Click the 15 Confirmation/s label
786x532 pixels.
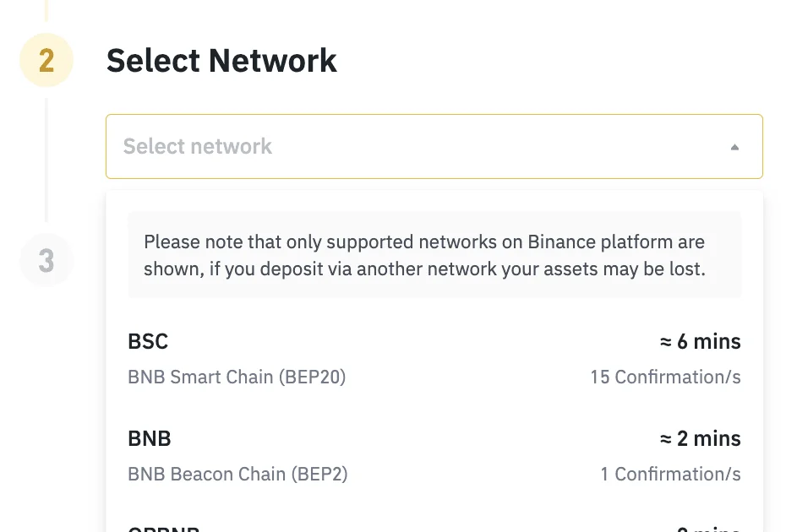(665, 377)
